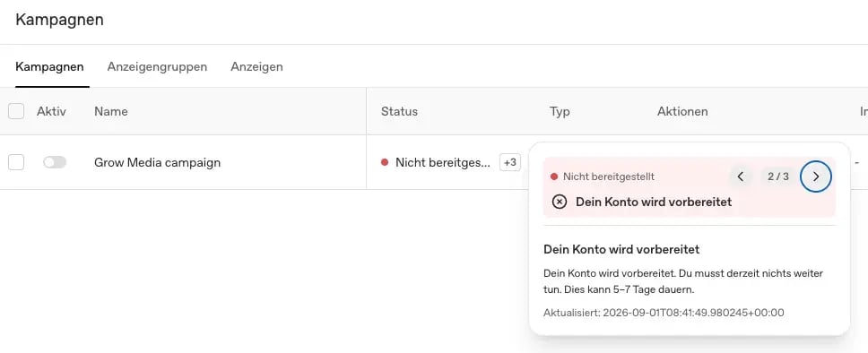Click the Status column header
This screenshot has width=868, height=353.
click(x=399, y=111)
